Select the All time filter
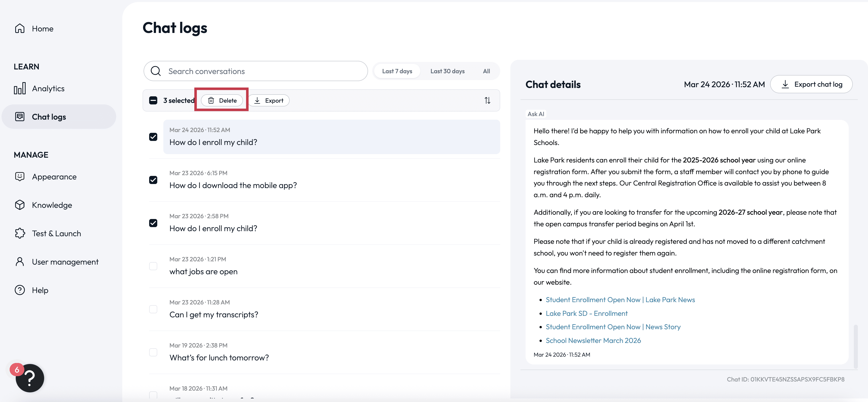The height and width of the screenshot is (402, 868). coord(486,71)
